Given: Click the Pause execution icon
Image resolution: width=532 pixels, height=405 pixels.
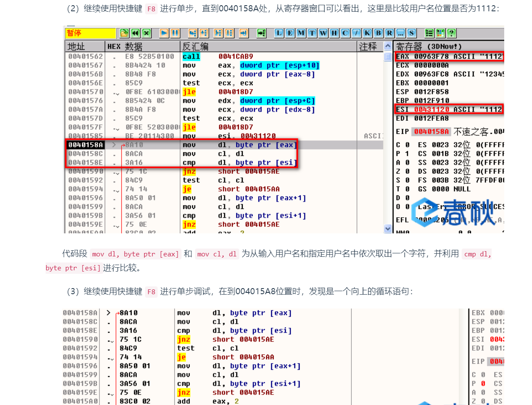Looking at the screenshot, I should pyautogui.click(x=175, y=33).
